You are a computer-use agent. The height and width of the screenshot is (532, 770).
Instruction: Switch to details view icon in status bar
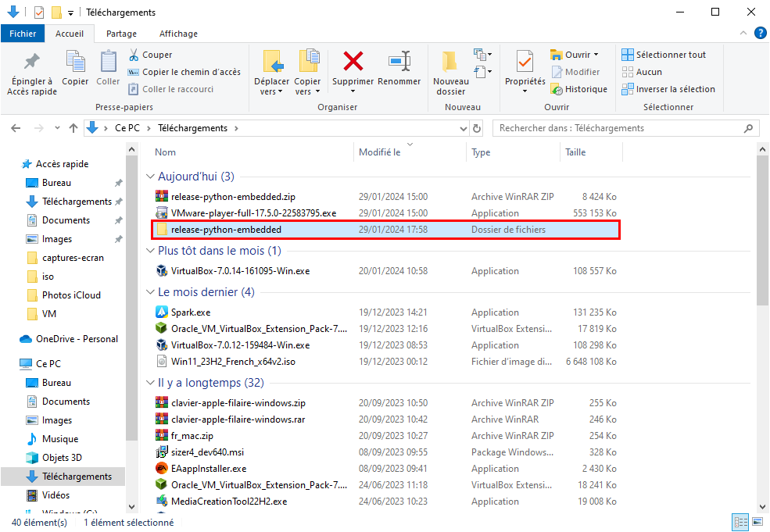coord(740,522)
